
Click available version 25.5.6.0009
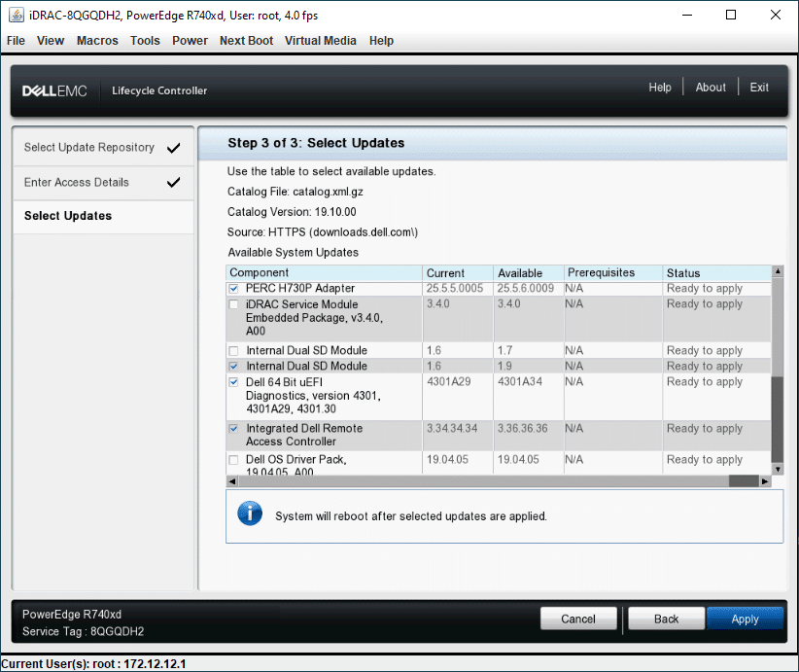(525, 288)
